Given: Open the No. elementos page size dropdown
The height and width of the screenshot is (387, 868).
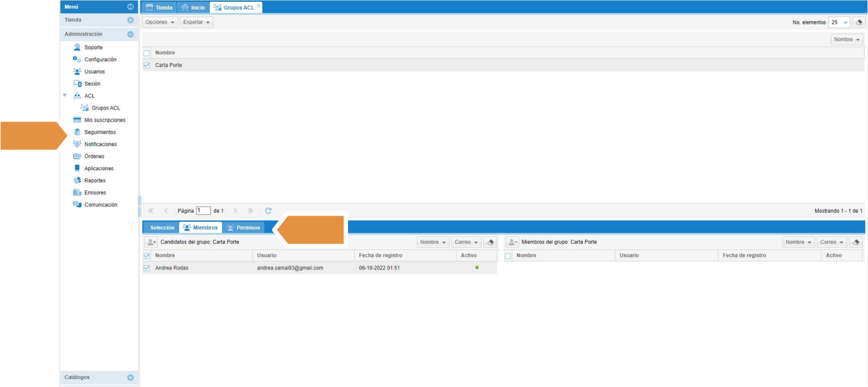Looking at the screenshot, I should pos(846,22).
